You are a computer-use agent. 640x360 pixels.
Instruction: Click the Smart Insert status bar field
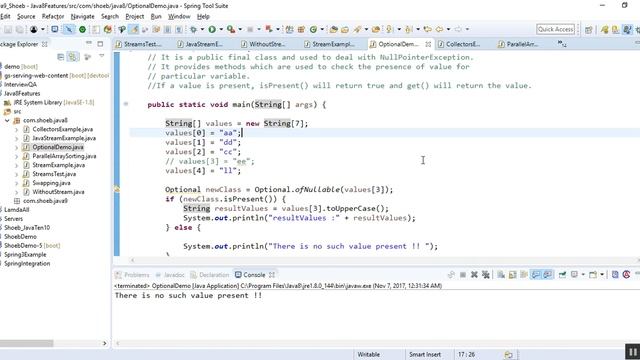click(x=425, y=355)
